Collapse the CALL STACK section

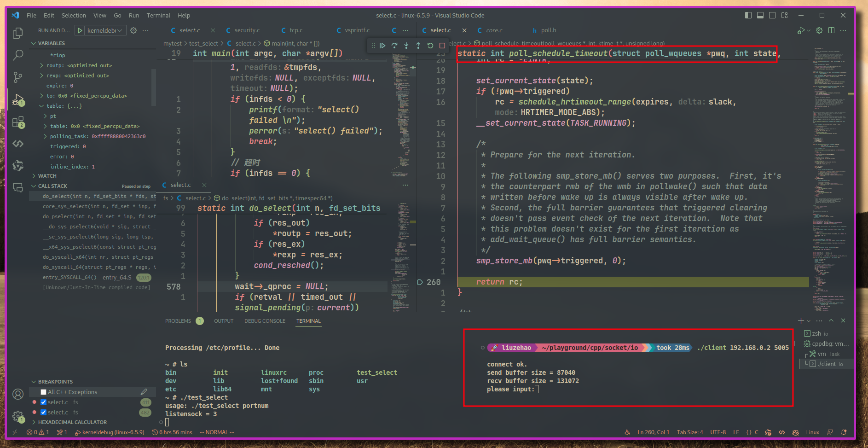coord(52,186)
